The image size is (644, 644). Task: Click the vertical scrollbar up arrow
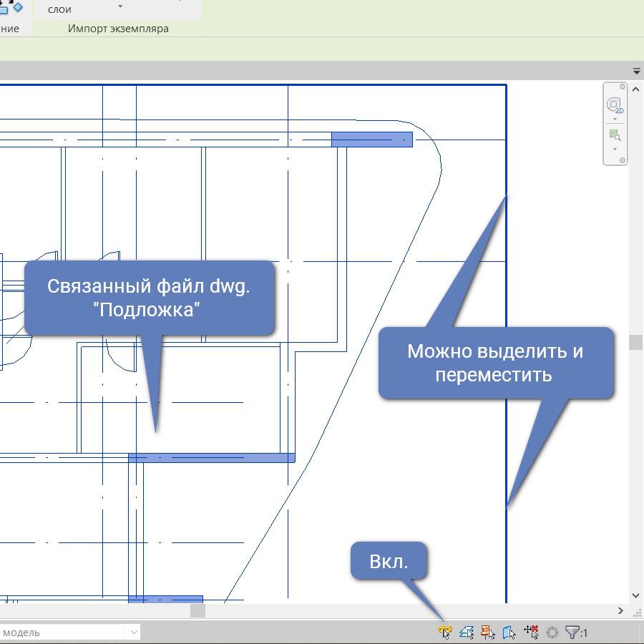pos(636,89)
